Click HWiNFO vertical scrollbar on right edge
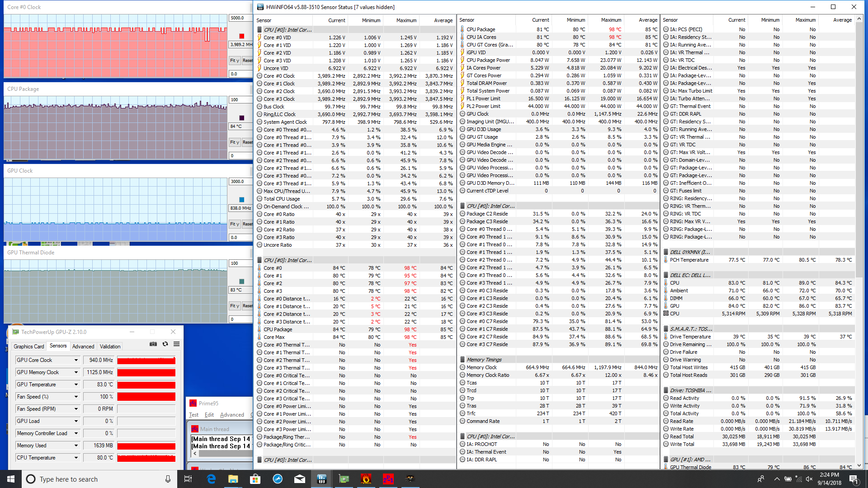This screenshot has height=488, width=868. pyautogui.click(x=859, y=149)
